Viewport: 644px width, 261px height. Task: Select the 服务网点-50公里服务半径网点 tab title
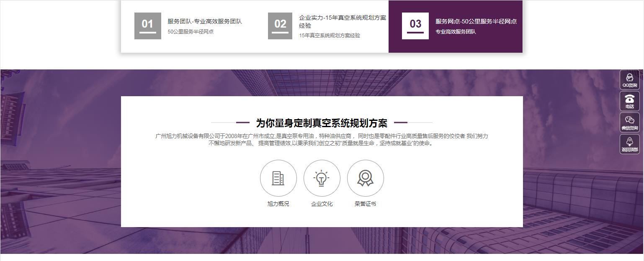click(x=476, y=21)
